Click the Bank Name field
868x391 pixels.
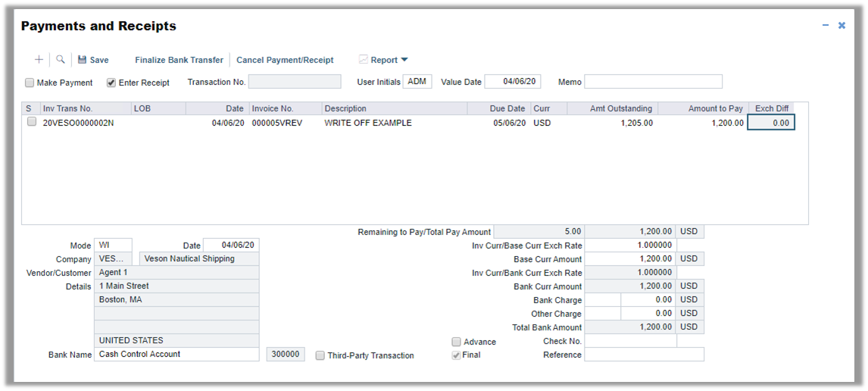tap(176, 354)
